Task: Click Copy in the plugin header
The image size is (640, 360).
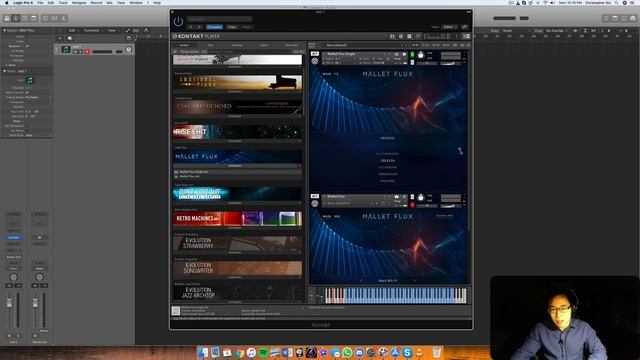Action: [x=232, y=27]
